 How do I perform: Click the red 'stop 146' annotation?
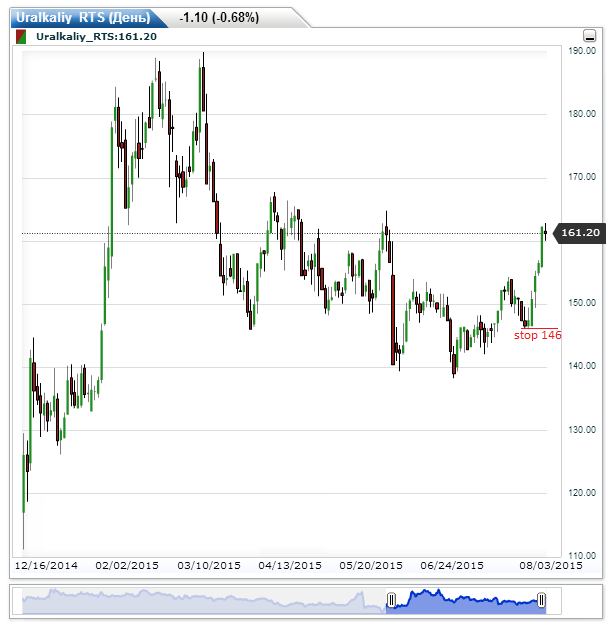click(x=537, y=335)
